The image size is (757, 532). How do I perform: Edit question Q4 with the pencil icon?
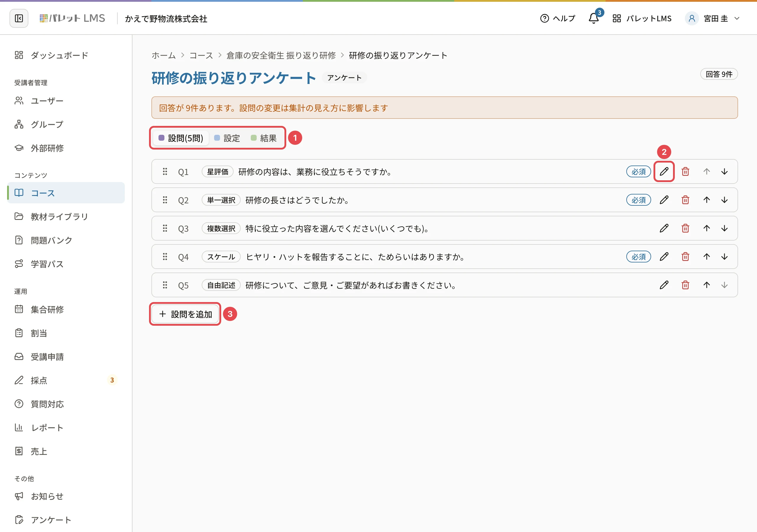coord(664,257)
